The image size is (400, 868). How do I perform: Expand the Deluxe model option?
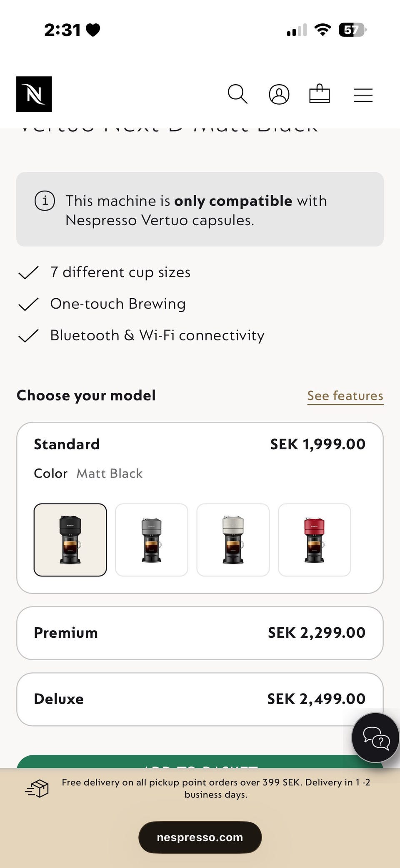click(x=200, y=699)
